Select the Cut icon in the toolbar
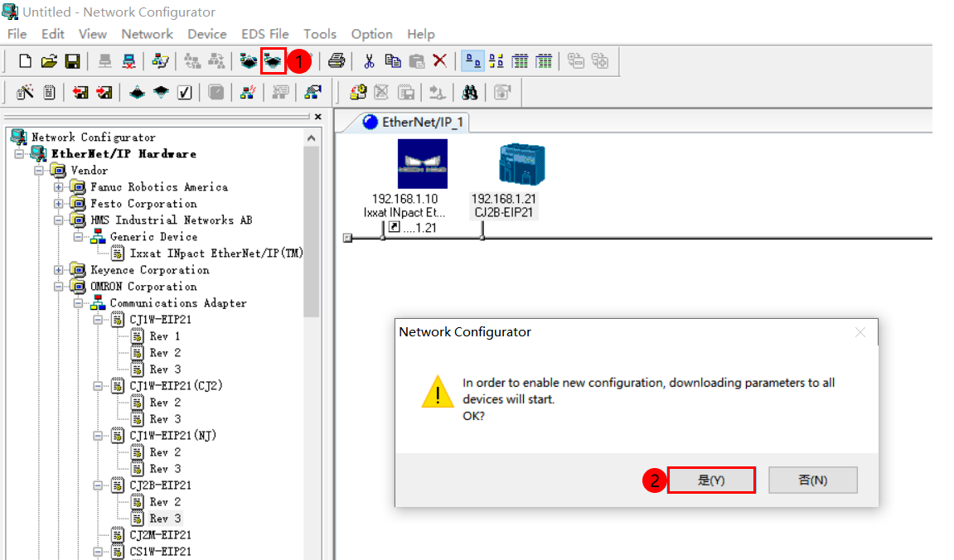Viewport: 954px width, 560px height. click(x=370, y=60)
